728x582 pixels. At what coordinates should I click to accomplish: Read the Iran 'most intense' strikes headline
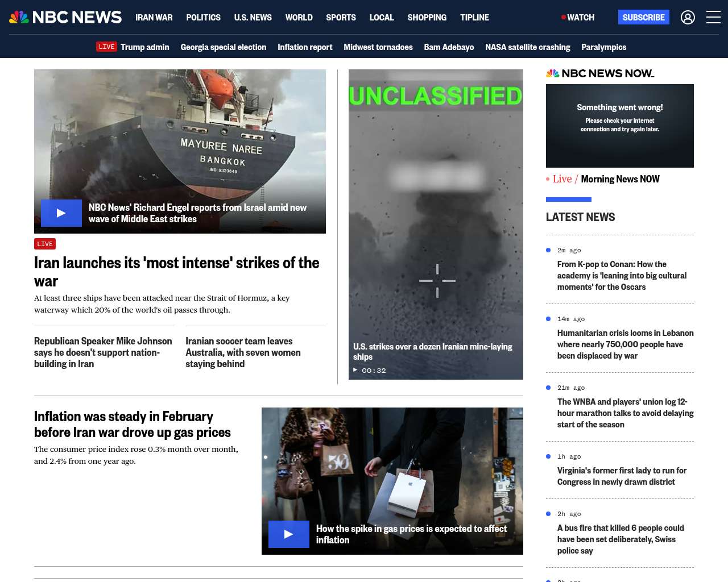[176, 271]
